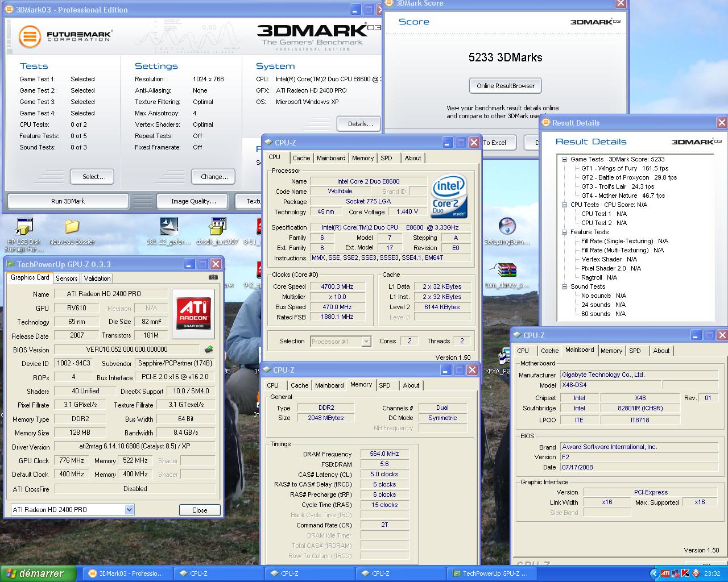Select GT2 - Battle of Proxycon result
This screenshot has height=582, width=728.
(629, 177)
